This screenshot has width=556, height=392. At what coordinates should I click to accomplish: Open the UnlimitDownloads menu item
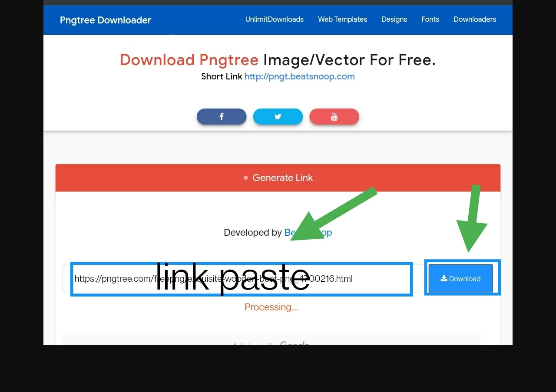click(x=275, y=20)
